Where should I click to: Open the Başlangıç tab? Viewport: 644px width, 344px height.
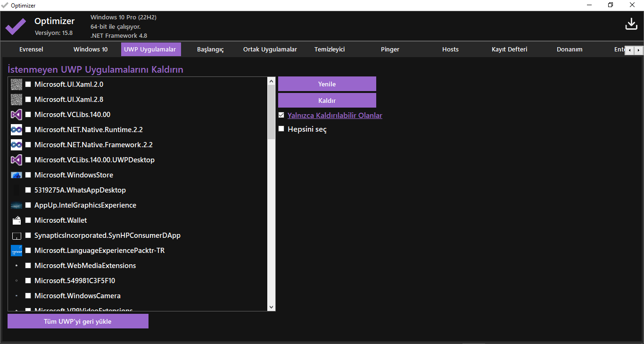point(210,49)
